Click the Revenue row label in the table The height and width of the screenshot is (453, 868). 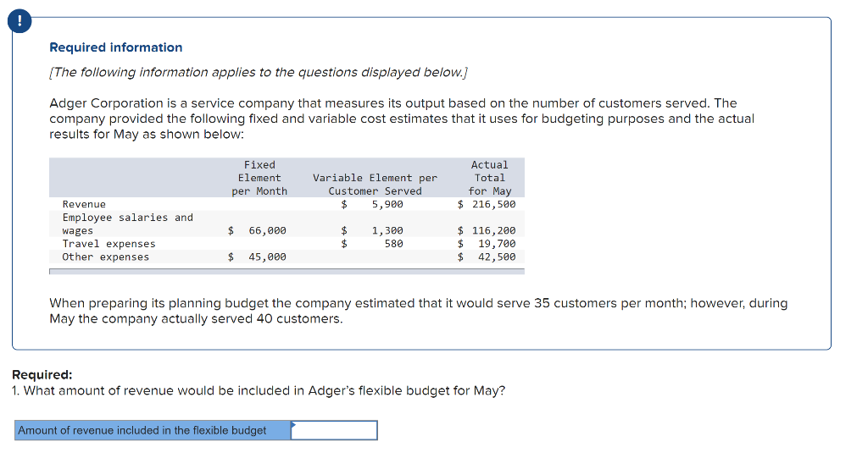pos(84,204)
